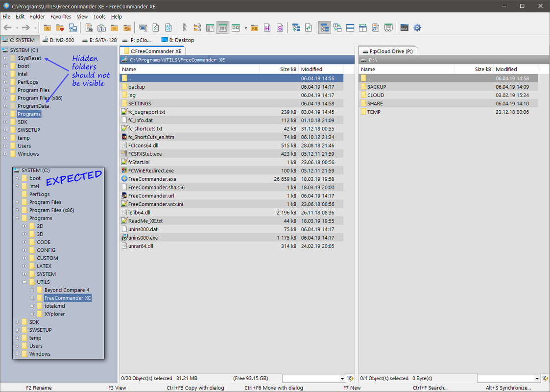
Task: Switch to the C:FreeCommander XE tab
Action: point(152,51)
